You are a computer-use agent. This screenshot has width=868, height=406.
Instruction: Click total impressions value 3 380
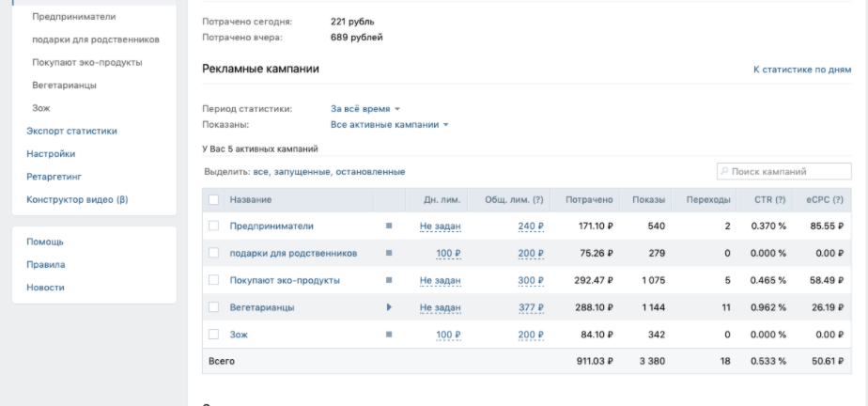652,361
